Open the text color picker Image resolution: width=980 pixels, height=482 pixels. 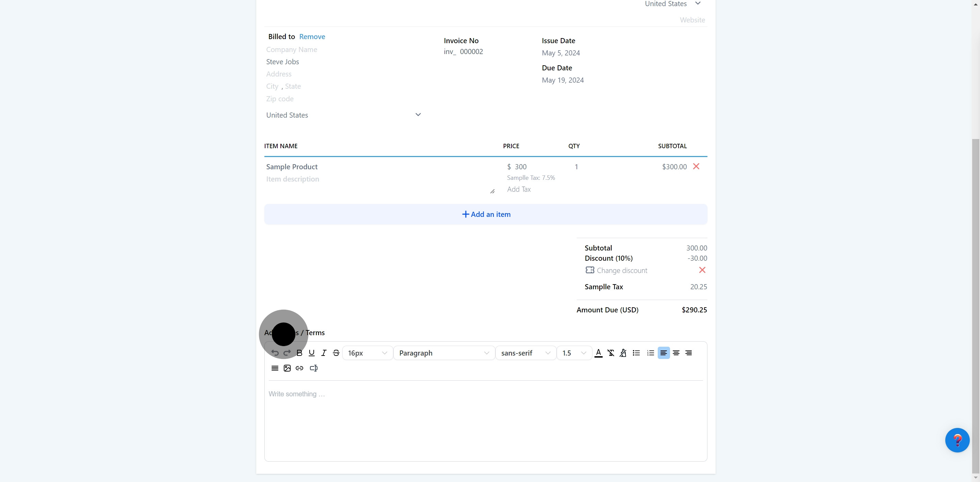tap(599, 353)
